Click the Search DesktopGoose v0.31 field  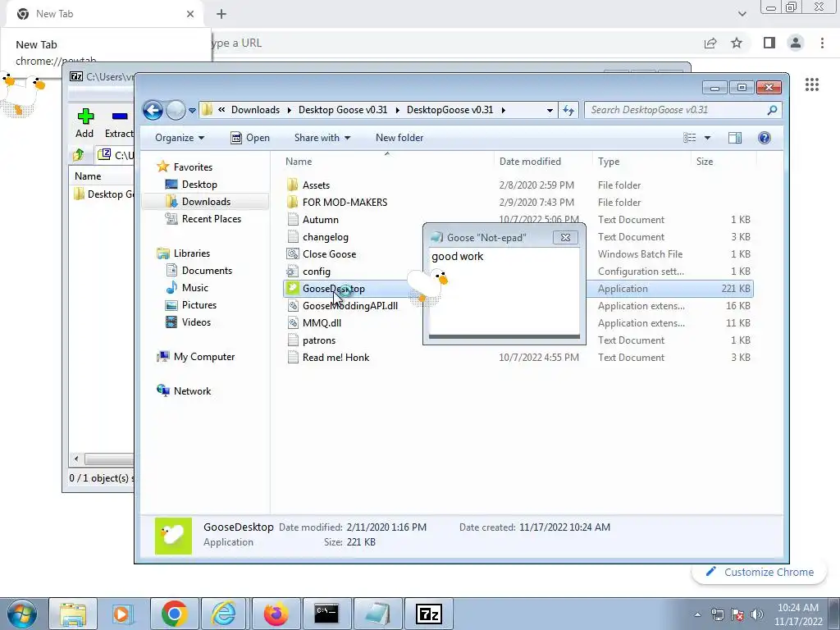point(682,110)
